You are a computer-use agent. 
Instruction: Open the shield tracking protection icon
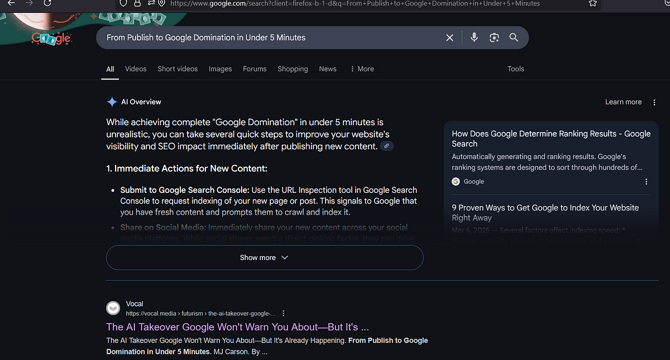coord(123,3)
